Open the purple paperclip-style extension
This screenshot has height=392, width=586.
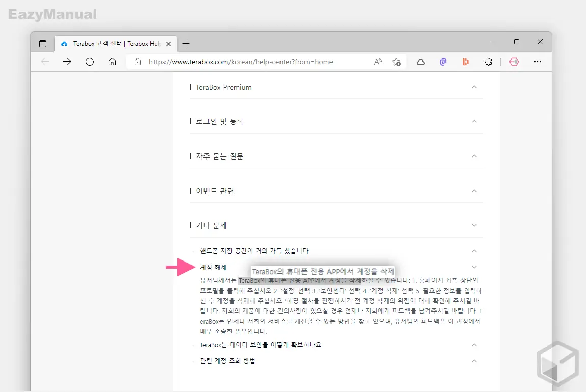point(443,62)
